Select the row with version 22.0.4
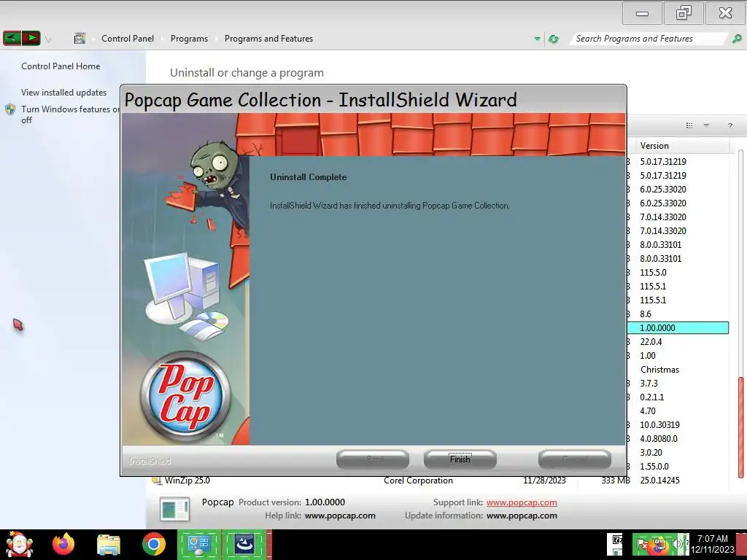 (678, 341)
